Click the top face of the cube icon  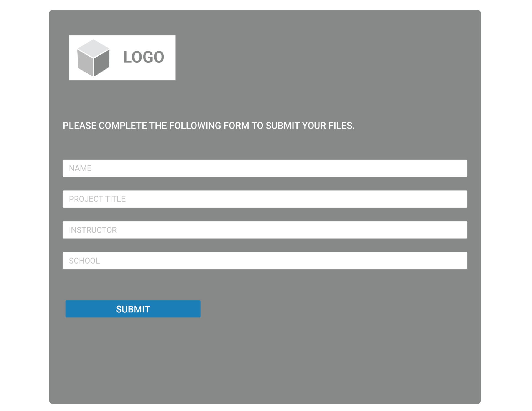coord(93,48)
